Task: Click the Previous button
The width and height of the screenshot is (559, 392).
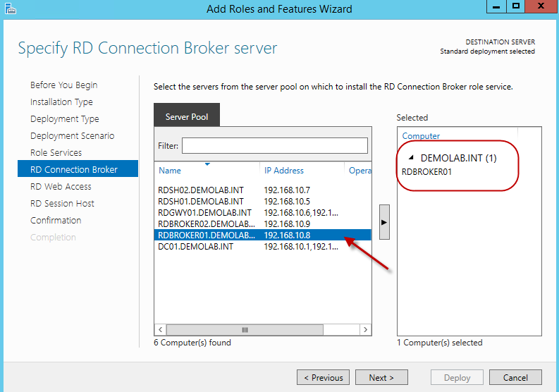Action: (x=323, y=377)
